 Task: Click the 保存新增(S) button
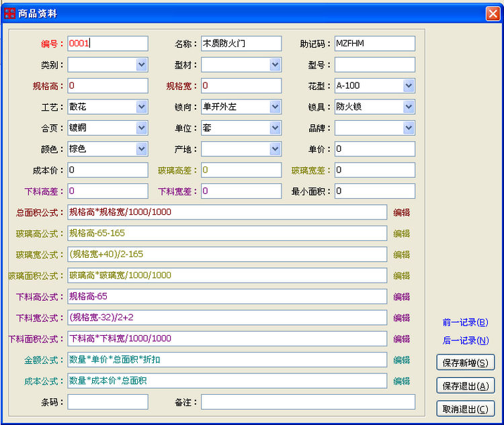coord(466,363)
